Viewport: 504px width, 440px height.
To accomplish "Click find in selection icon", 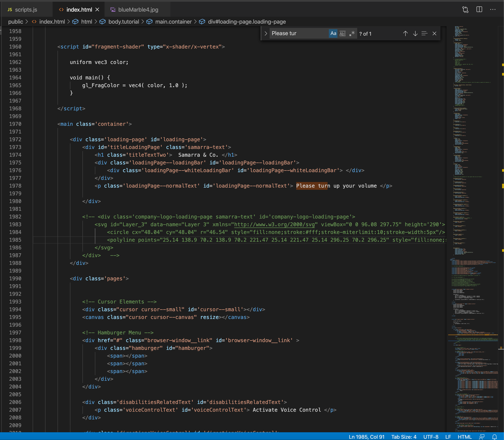I will click(x=424, y=34).
